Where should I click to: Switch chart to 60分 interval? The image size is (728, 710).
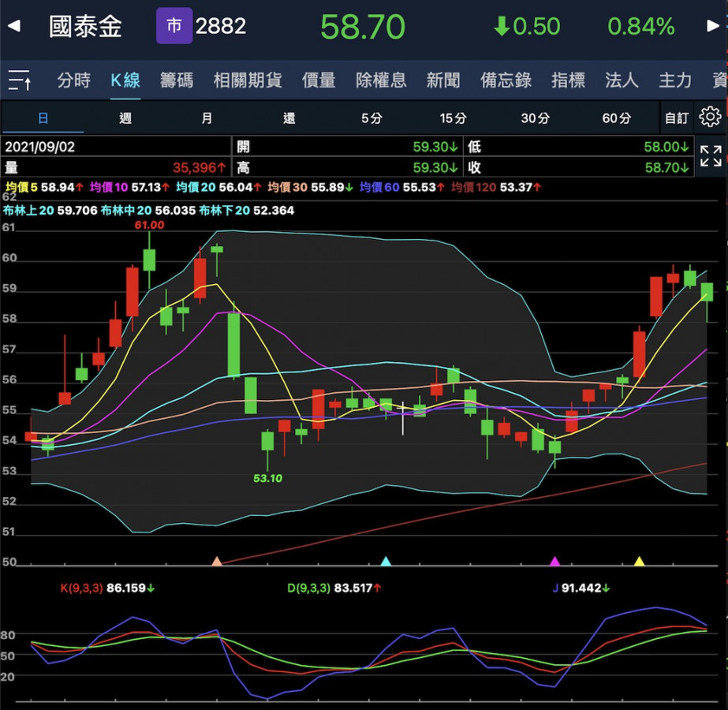pos(616,118)
